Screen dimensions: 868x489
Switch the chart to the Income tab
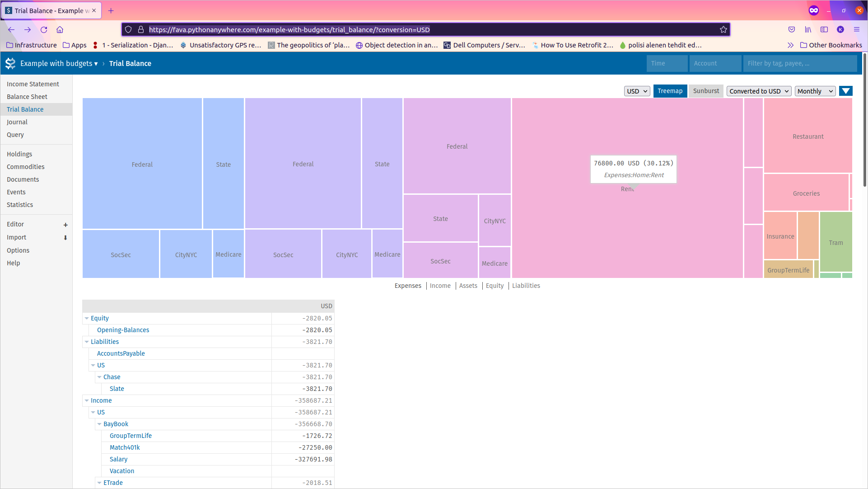[x=440, y=286]
